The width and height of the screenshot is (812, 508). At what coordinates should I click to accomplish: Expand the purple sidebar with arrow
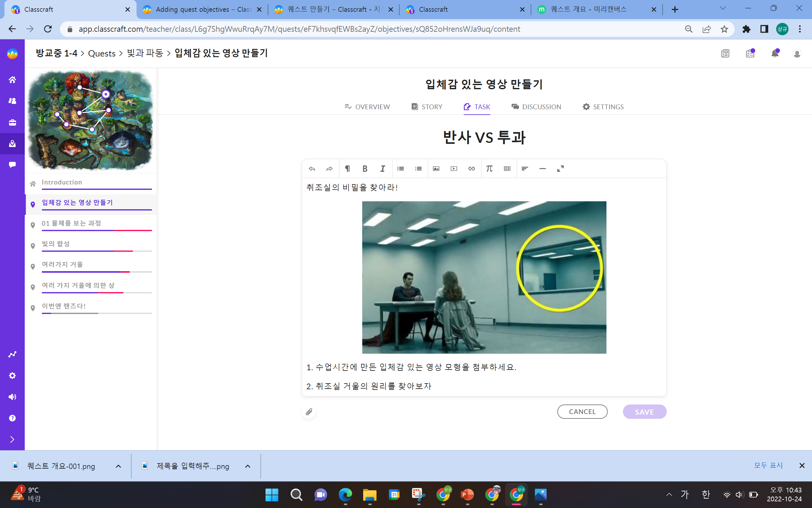[x=12, y=439]
